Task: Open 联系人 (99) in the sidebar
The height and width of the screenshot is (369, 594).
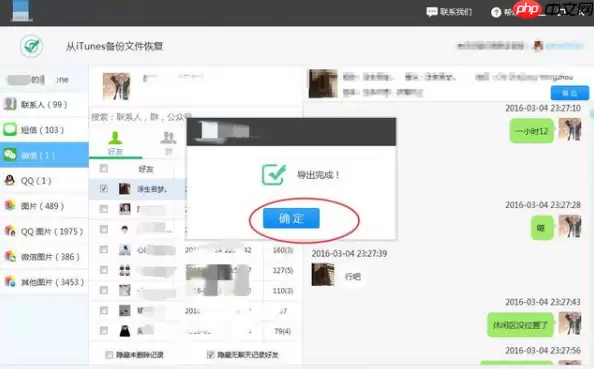Action: tap(44, 105)
